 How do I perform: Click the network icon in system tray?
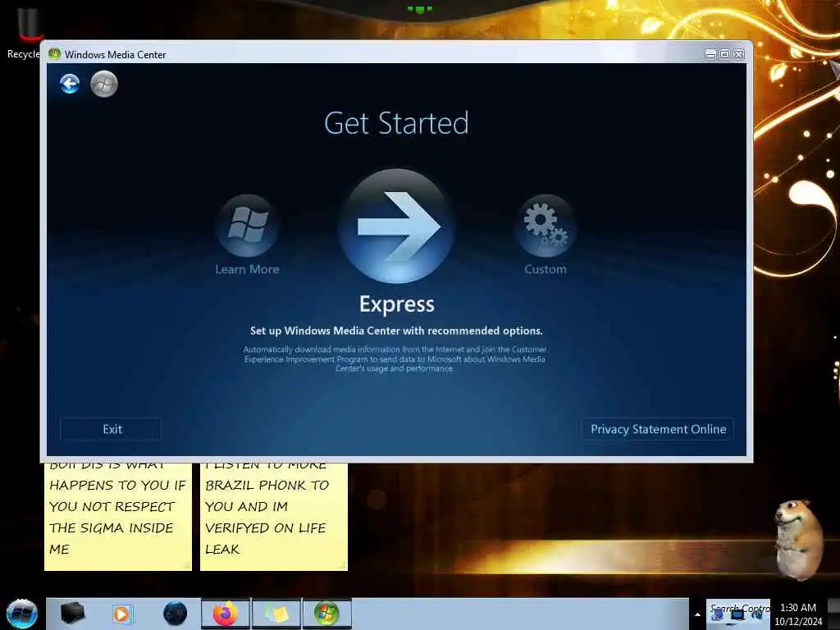coord(737,615)
